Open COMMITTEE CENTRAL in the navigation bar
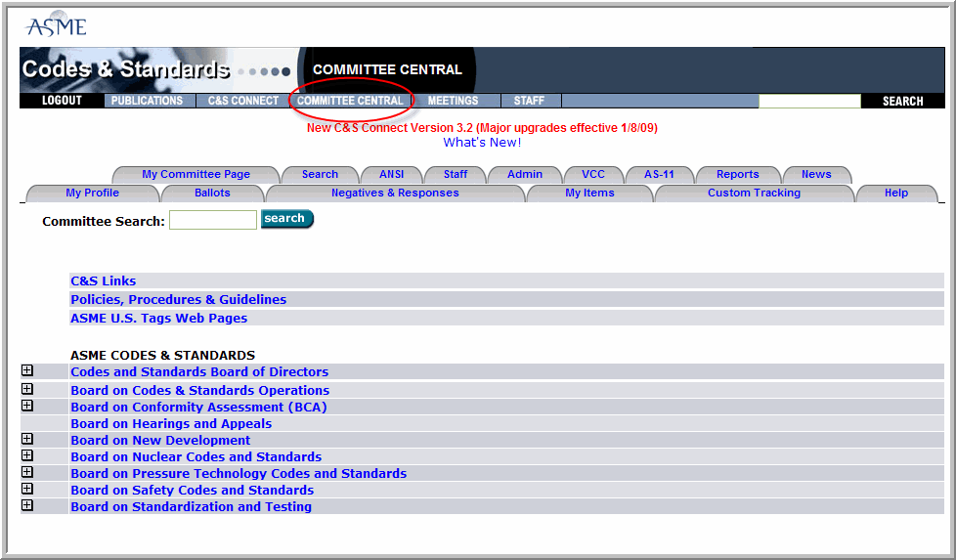This screenshot has width=956, height=560. (350, 101)
